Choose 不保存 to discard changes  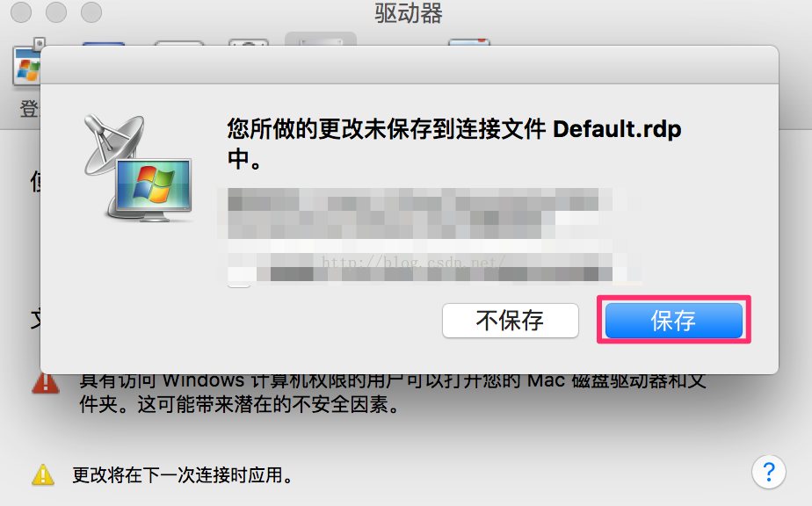(510, 321)
